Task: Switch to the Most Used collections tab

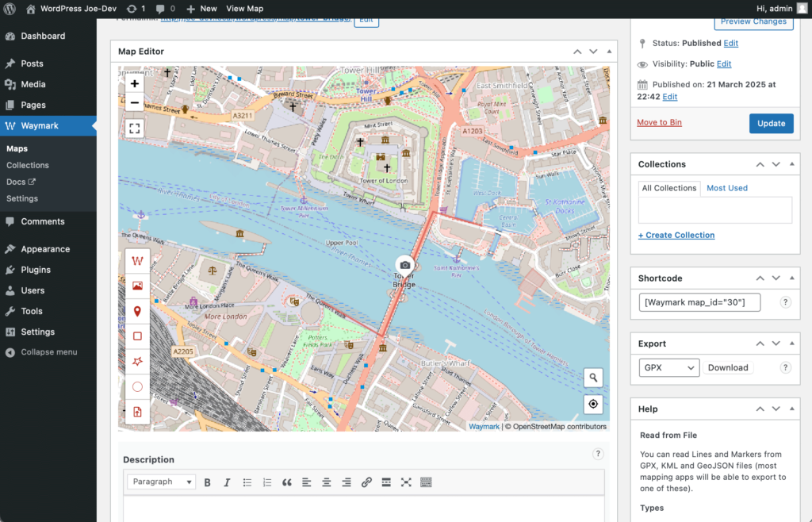Action: point(726,188)
